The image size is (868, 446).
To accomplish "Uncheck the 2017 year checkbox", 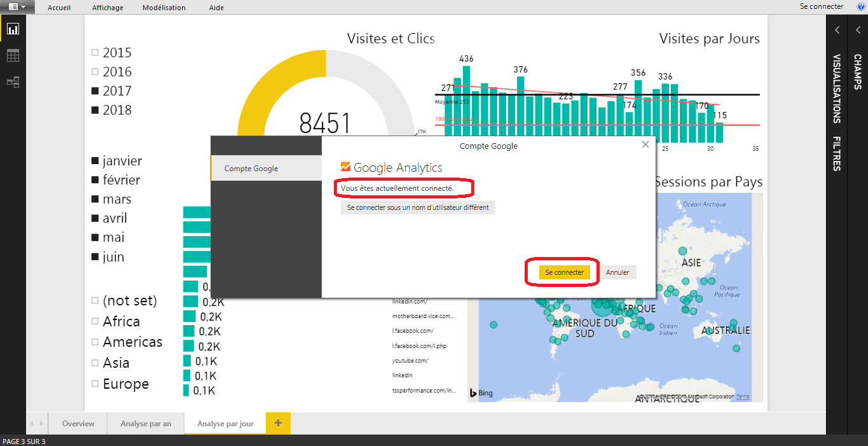I will (95, 91).
